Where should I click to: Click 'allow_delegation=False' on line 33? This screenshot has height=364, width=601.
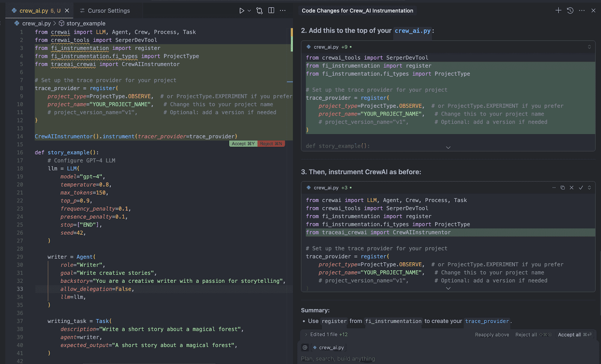pyautogui.click(x=96, y=289)
